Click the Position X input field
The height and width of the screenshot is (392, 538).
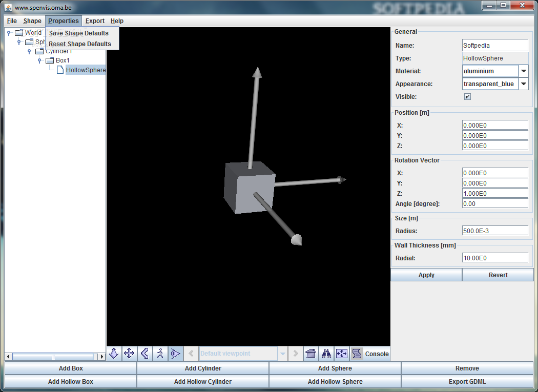tap(495, 126)
